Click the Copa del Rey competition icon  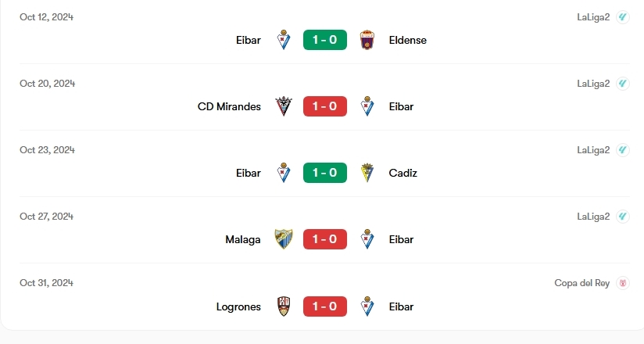click(623, 283)
